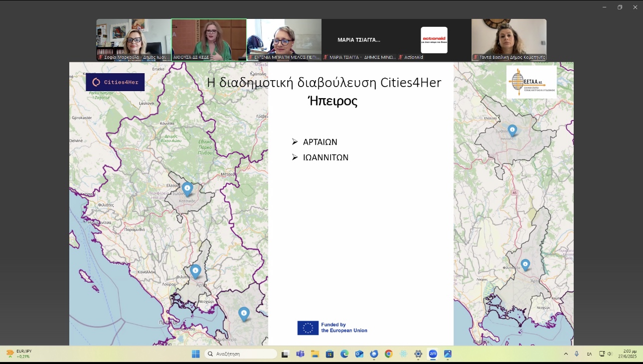Screen dimensions: 643x364
Task: Click the microphone icon in the system tray
Action: (577, 354)
